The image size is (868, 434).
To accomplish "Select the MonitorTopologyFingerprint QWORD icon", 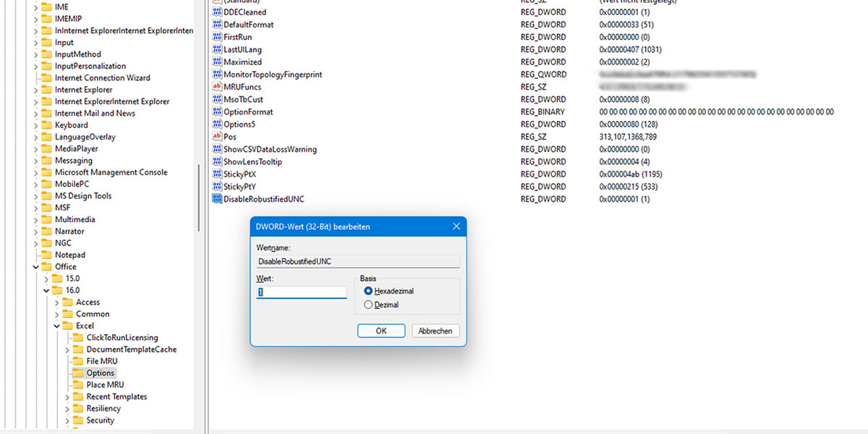I will pyautogui.click(x=217, y=75).
